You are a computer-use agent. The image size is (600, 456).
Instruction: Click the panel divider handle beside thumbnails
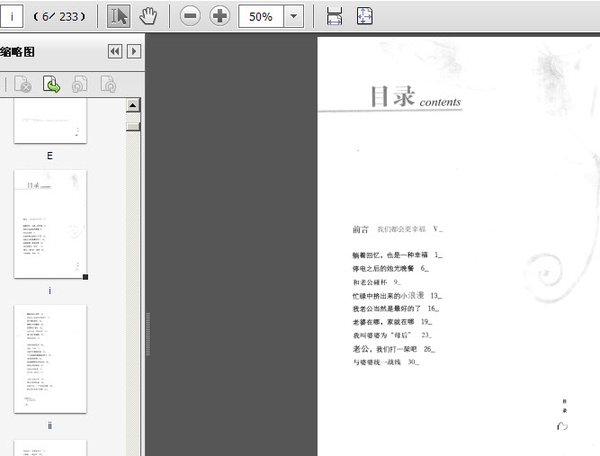[148, 330]
